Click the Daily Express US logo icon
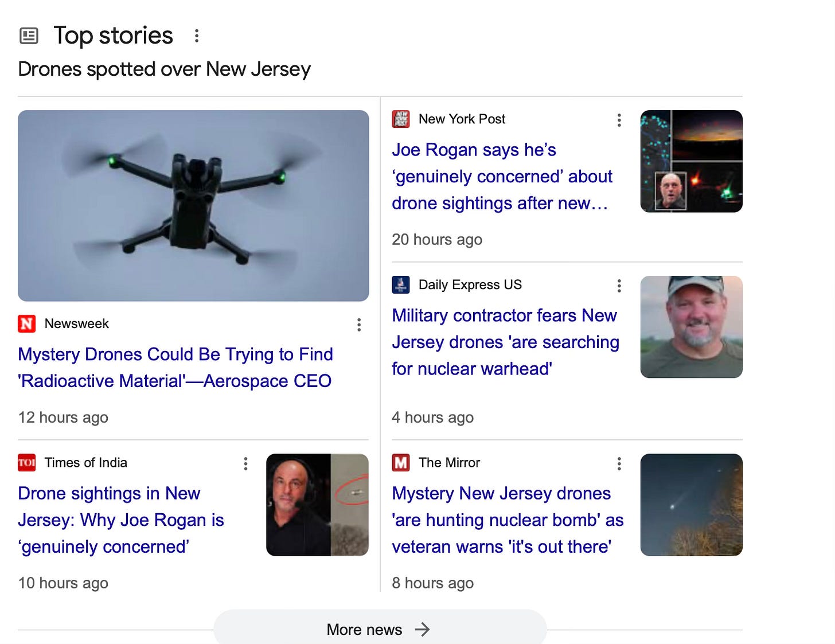Image resolution: width=835 pixels, height=644 pixels. (401, 284)
